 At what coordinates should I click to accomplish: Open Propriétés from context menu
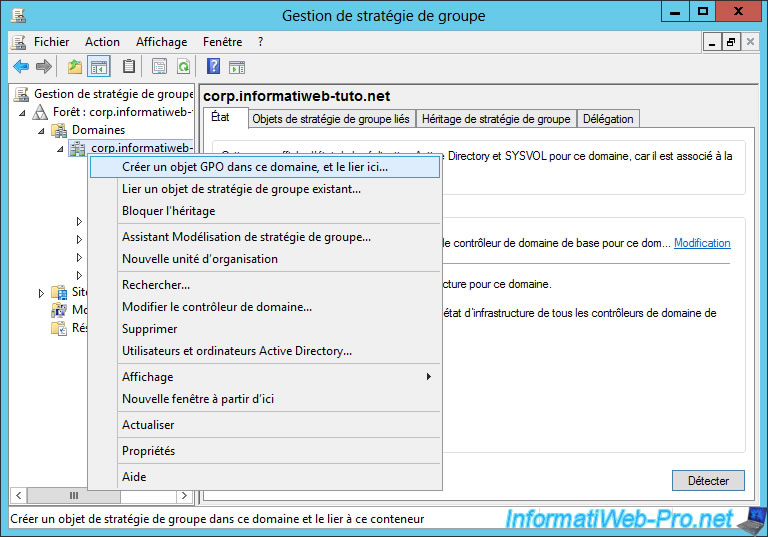pyautogui.click(x=265, y=451)
